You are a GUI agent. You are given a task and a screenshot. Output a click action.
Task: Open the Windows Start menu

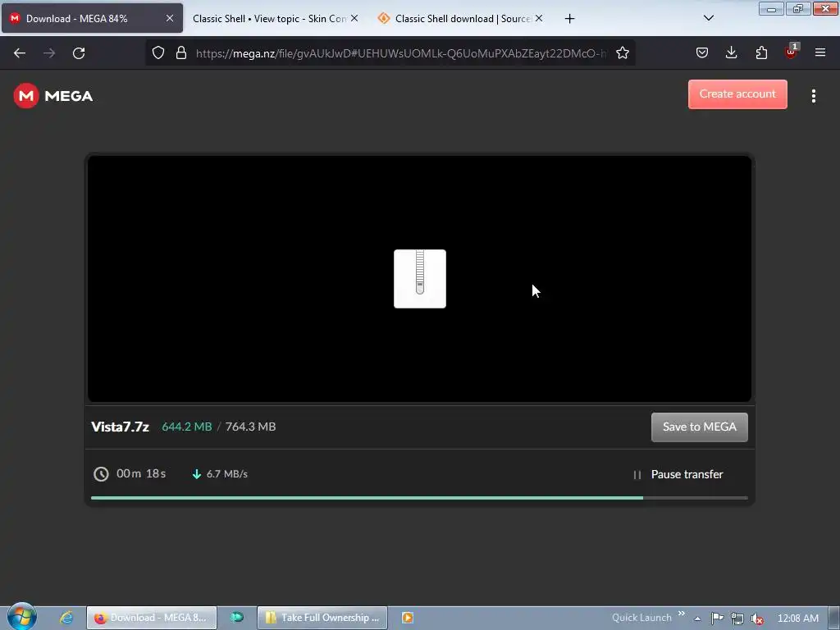[22, 617]
